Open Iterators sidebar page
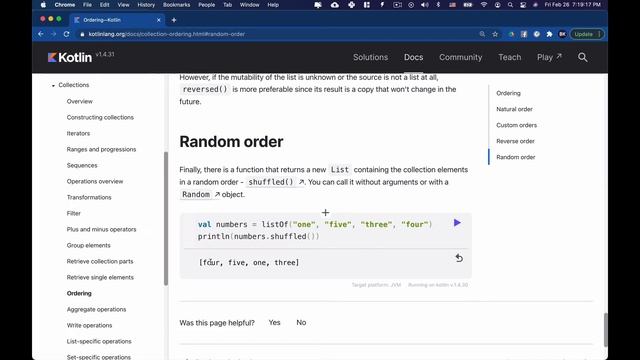 tap(78, 133)
